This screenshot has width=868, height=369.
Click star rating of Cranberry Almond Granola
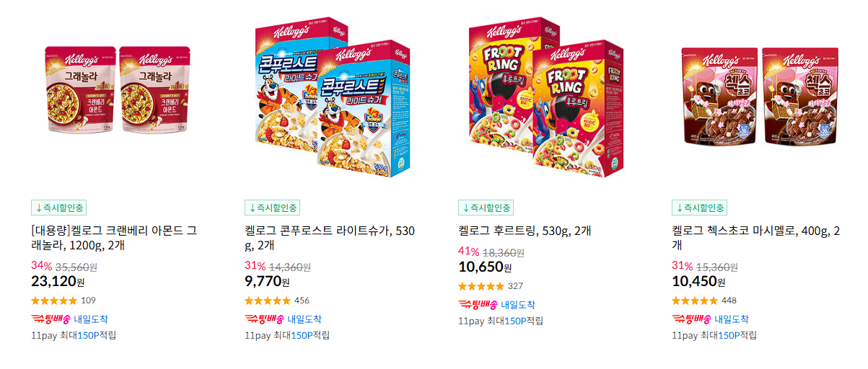click(54, 301)
